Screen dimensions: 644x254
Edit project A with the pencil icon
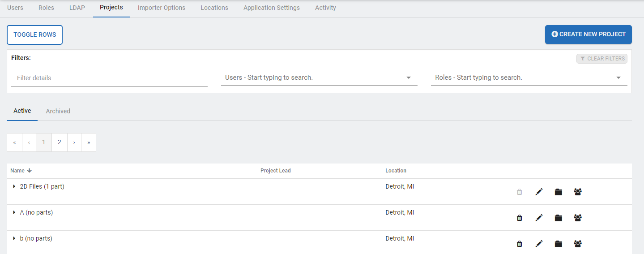539,218
